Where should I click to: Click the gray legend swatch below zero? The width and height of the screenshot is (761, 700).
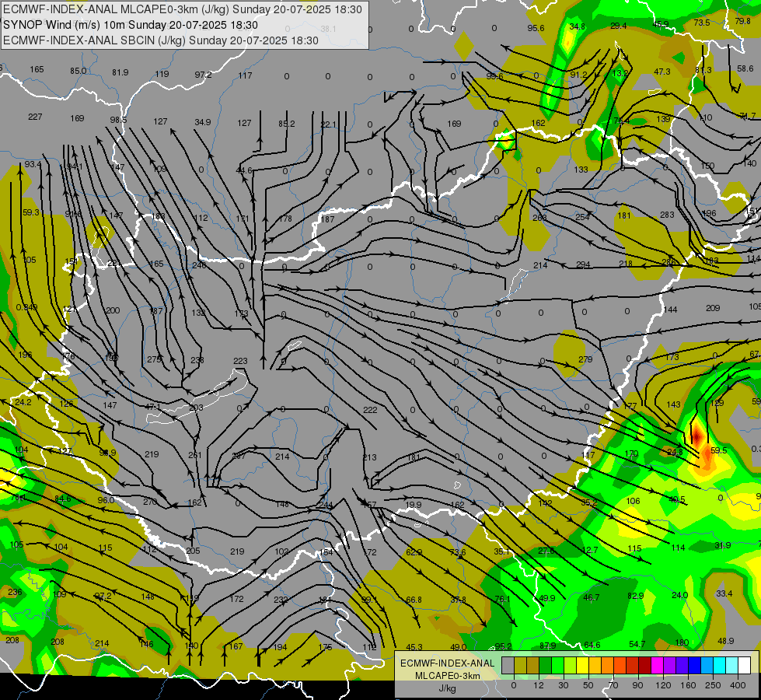508,665
